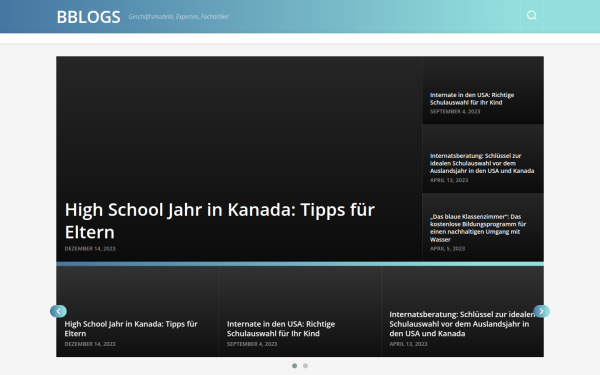Open sidebar article Internatsberatung Schlüssel zur idealen Schulauswahl
600x375 pixels.
point(482,163)
